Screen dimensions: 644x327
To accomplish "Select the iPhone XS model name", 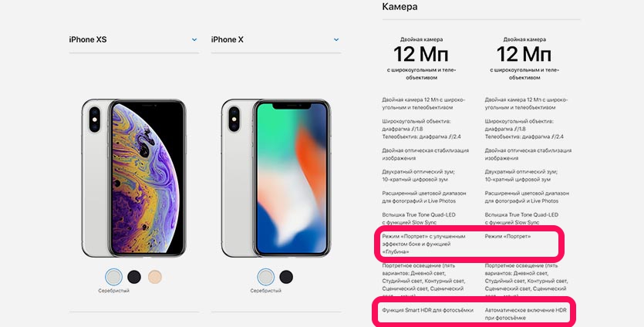I will (88, 39).
